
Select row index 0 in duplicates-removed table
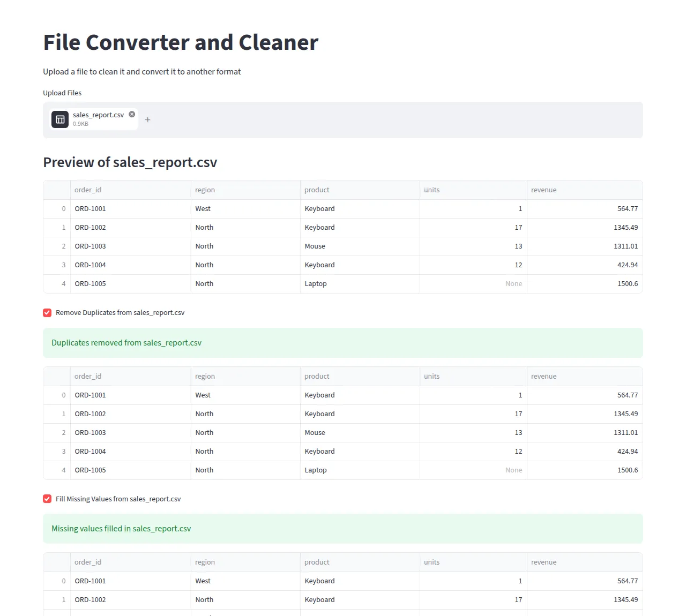(57, 395)
